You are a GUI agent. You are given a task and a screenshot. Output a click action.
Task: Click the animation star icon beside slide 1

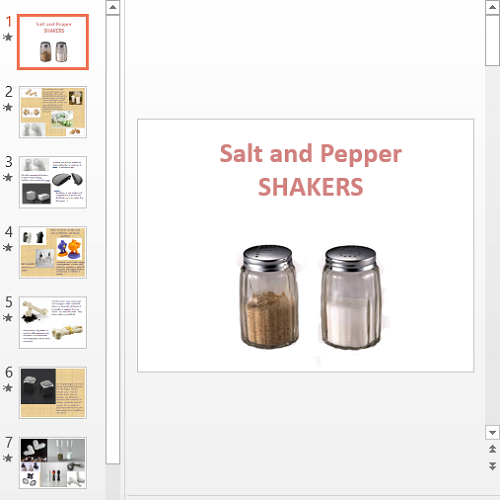[x=7, y=37]
